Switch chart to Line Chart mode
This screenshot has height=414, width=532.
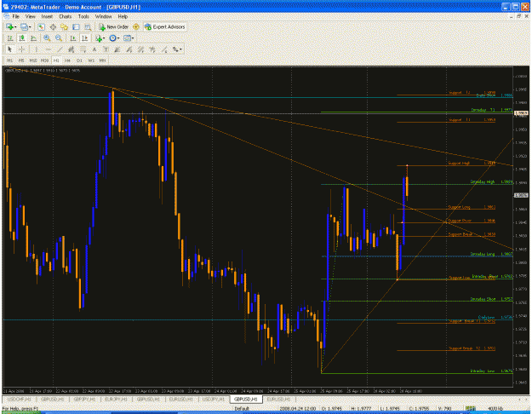point(33,38)
